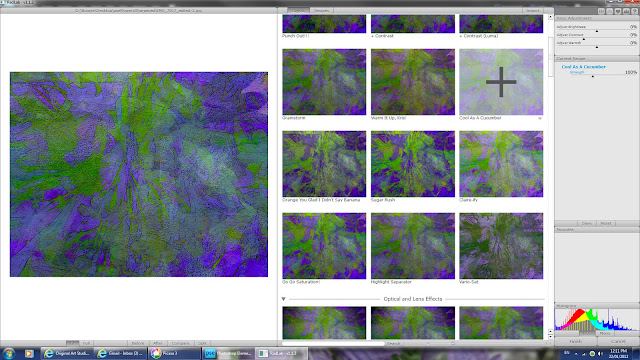Switch preview to Compare view
The image size is (640, 360).
[x=180, y=343]
